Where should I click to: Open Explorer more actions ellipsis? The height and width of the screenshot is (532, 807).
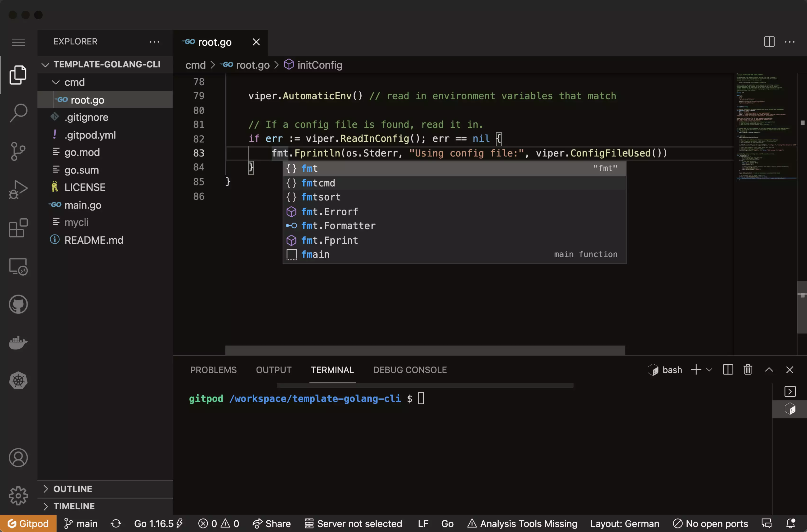pos(154,42)
